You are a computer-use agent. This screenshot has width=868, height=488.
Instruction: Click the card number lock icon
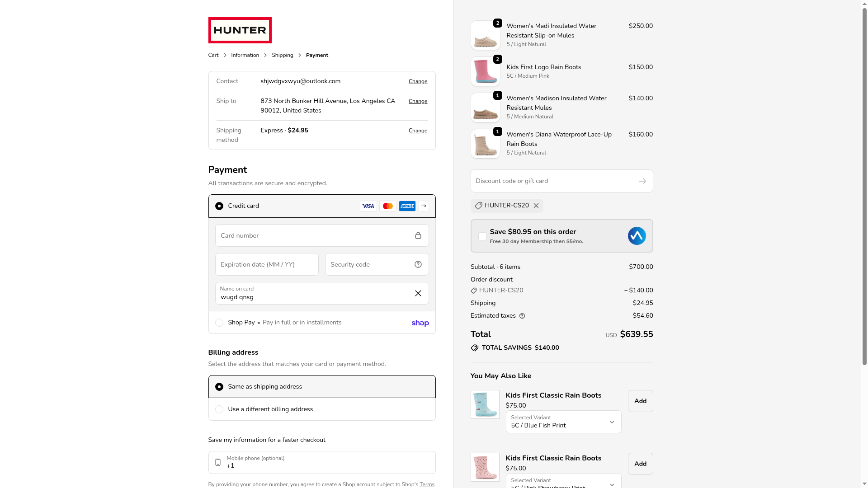418,235
